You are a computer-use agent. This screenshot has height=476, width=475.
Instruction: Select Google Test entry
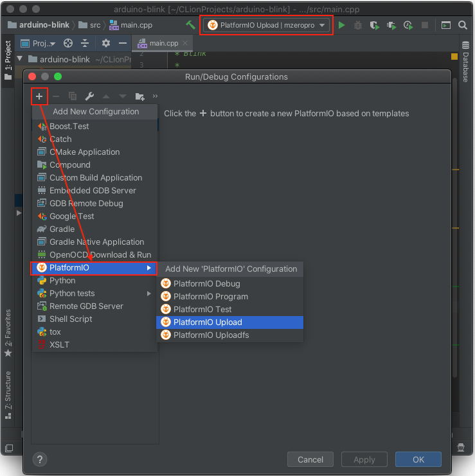94,216
